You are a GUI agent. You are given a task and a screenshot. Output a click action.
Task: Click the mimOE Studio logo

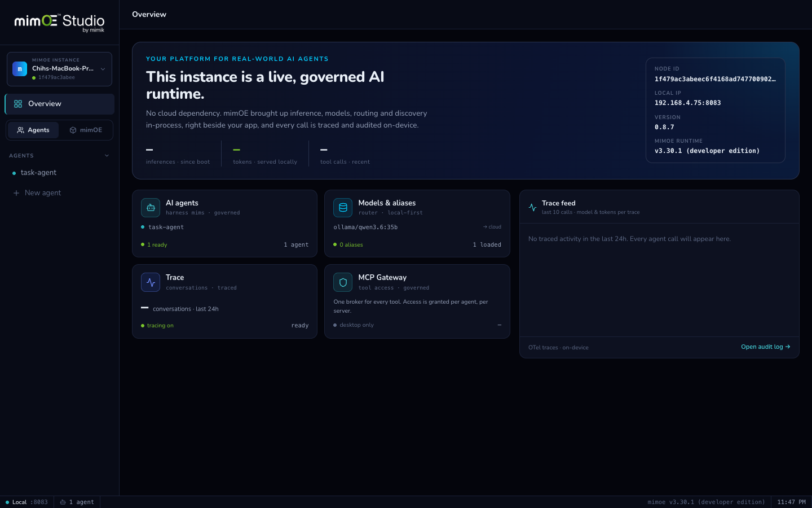point(59,23)
